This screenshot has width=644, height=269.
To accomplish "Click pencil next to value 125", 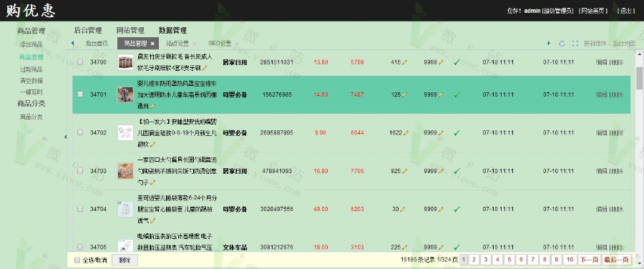I will pyautogui.click(x=404, y=95).
